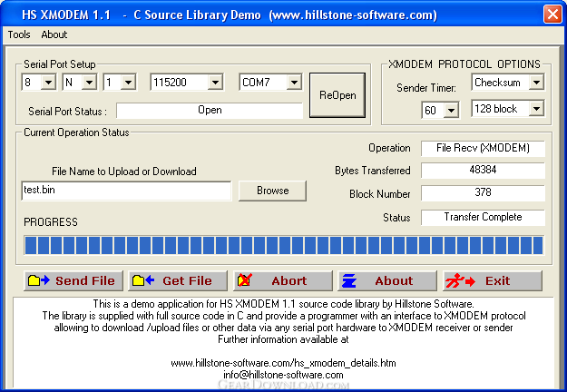The width and height of the screenshot is (567, 392).
Task: Click the PROGRESS label
Action: coord(51,221)
